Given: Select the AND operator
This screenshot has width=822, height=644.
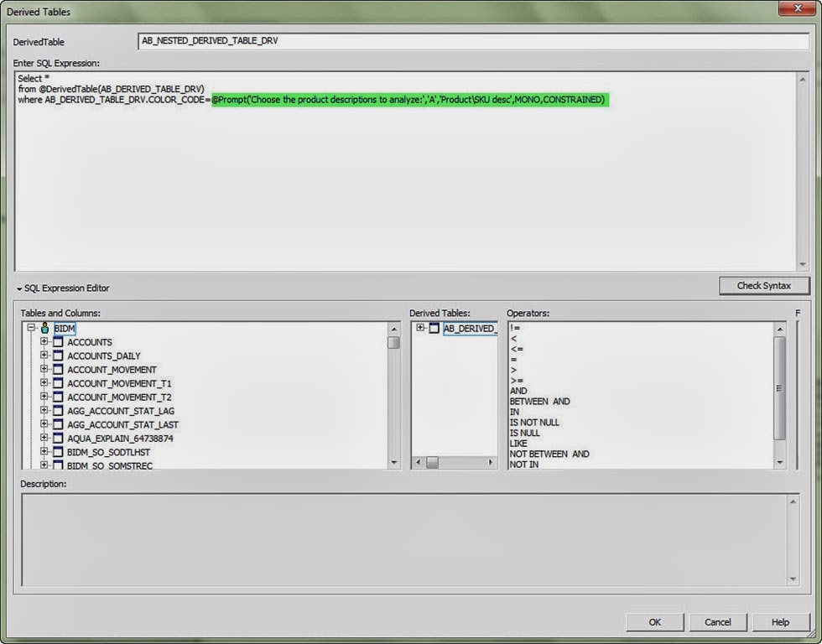Looking at the screenshot, I should tap(518, 391).
